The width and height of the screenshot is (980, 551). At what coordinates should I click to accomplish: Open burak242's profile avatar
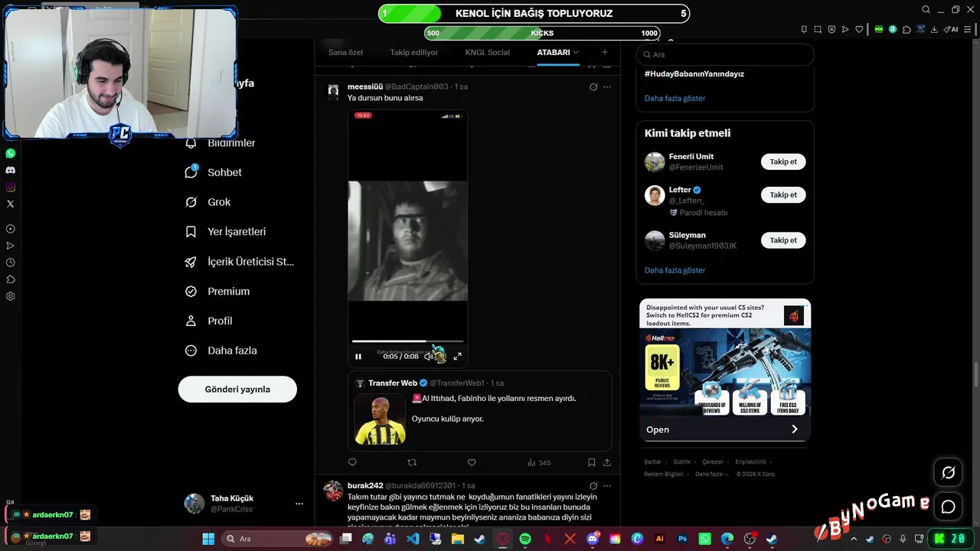click(333, 491)
